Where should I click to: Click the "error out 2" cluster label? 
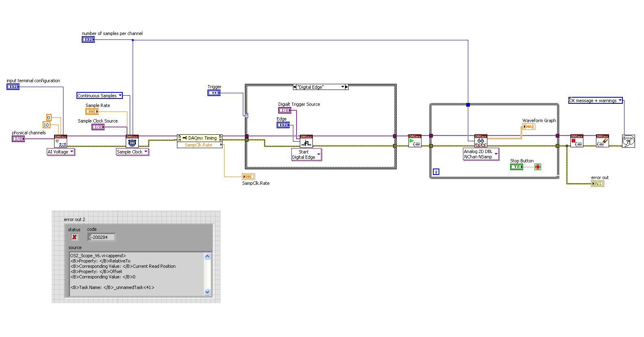point(74,219)
